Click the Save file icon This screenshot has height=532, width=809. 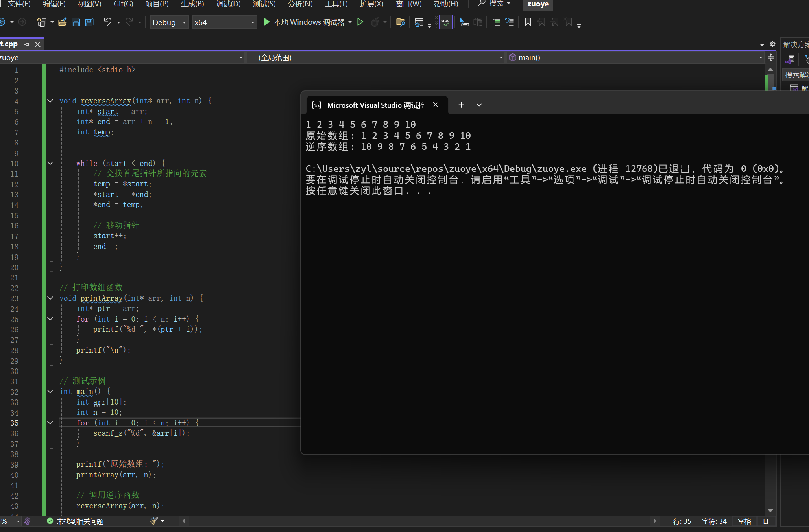[76, 22]
